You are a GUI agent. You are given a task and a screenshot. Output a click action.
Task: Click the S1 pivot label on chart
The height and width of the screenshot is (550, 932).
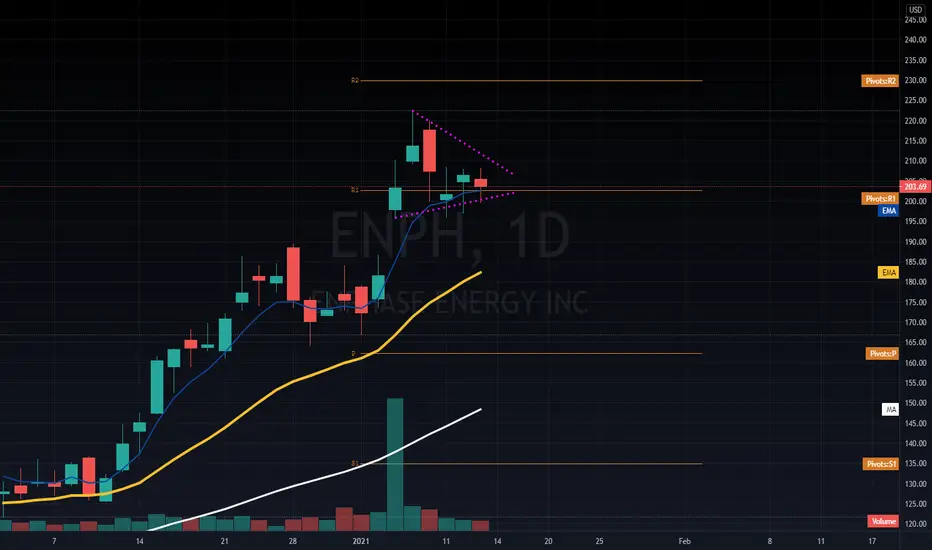355,463
